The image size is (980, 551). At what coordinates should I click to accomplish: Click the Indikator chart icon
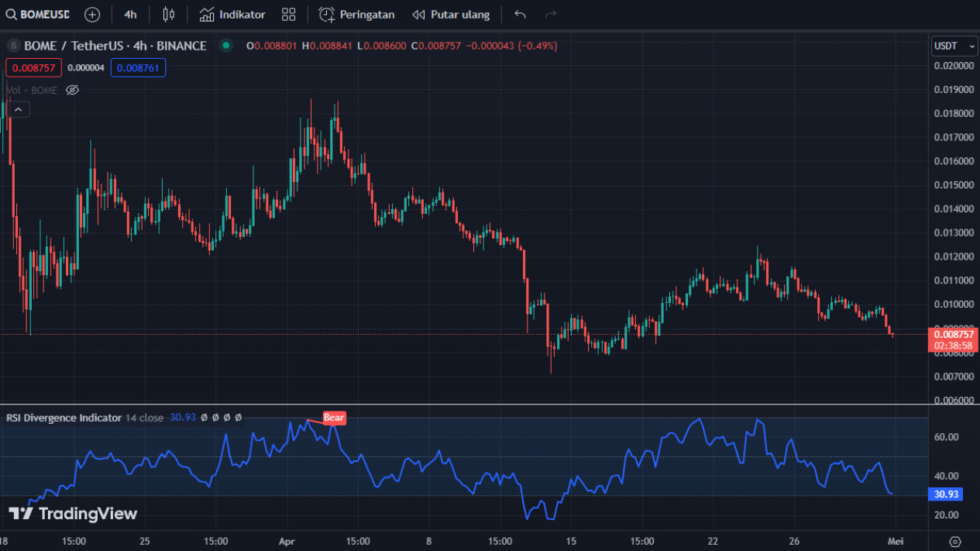pyautogui.click(x=207, y=15)
